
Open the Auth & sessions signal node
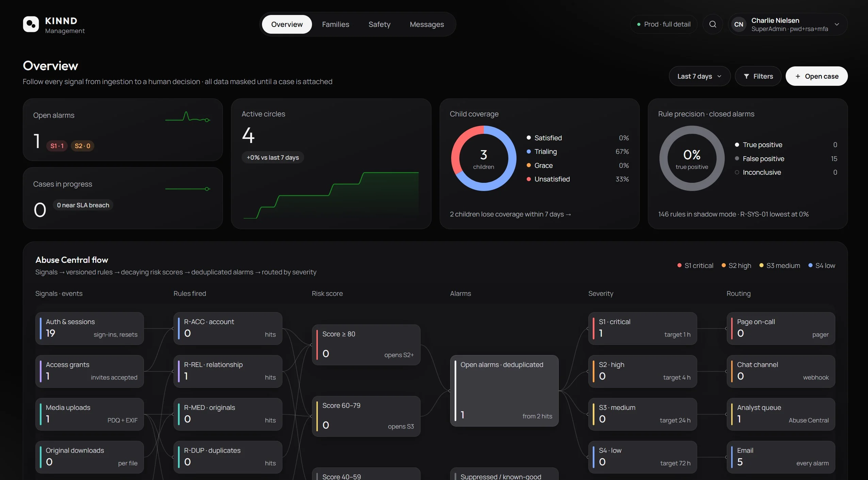(x=89, y=329)
